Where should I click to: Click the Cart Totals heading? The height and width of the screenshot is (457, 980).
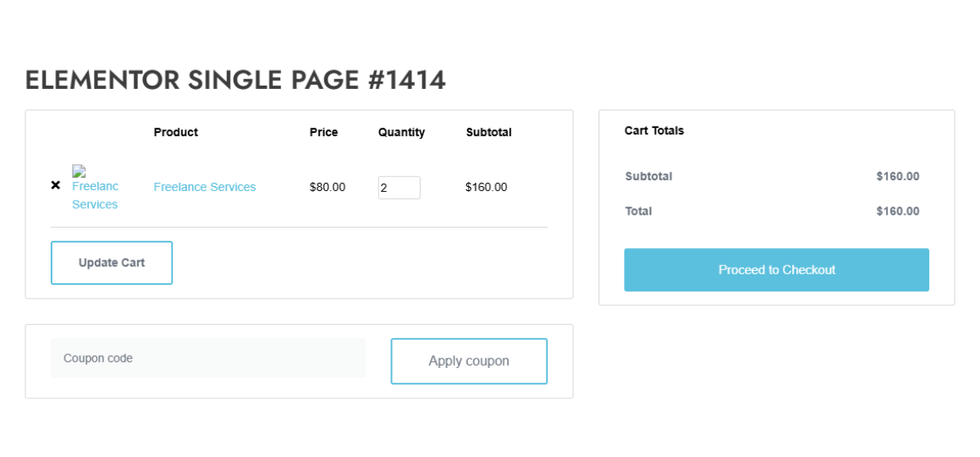coord(654,131)
